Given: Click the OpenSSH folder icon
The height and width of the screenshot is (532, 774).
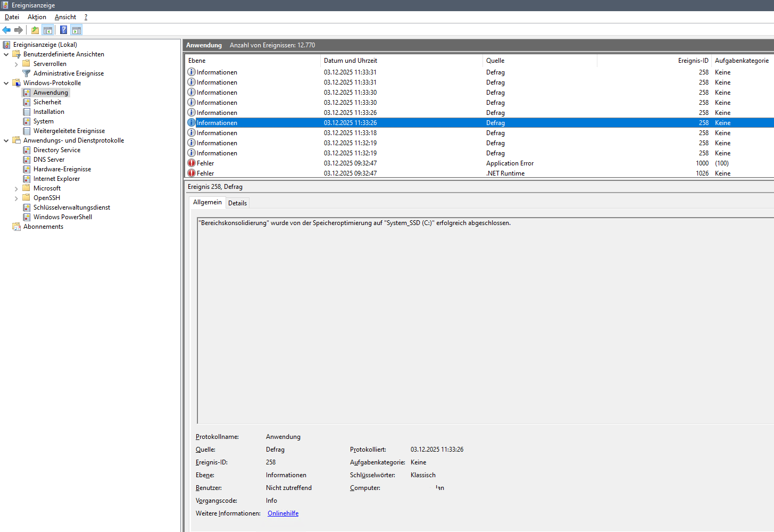Looking at the screenshot, I should [x=26, y=198].
